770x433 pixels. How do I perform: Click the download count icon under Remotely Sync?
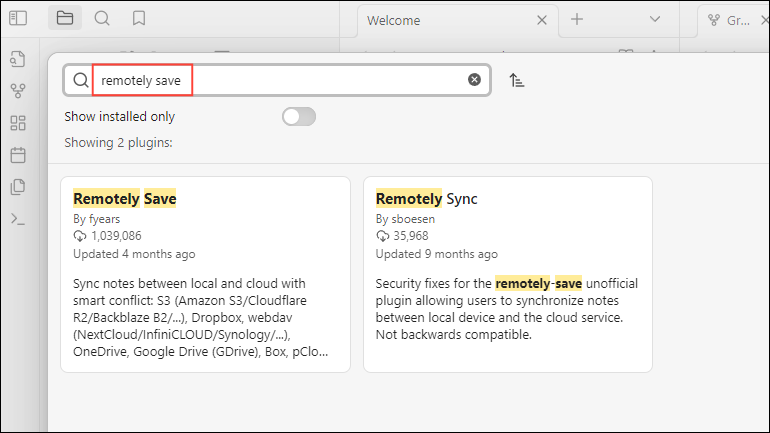[x=383, y=236]
